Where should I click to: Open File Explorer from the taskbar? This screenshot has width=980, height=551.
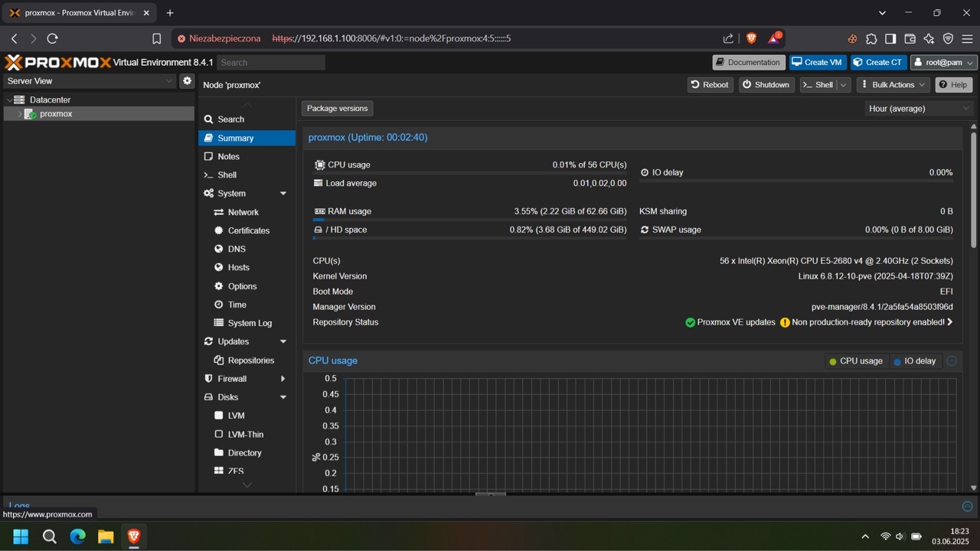[x=106, y=536]
